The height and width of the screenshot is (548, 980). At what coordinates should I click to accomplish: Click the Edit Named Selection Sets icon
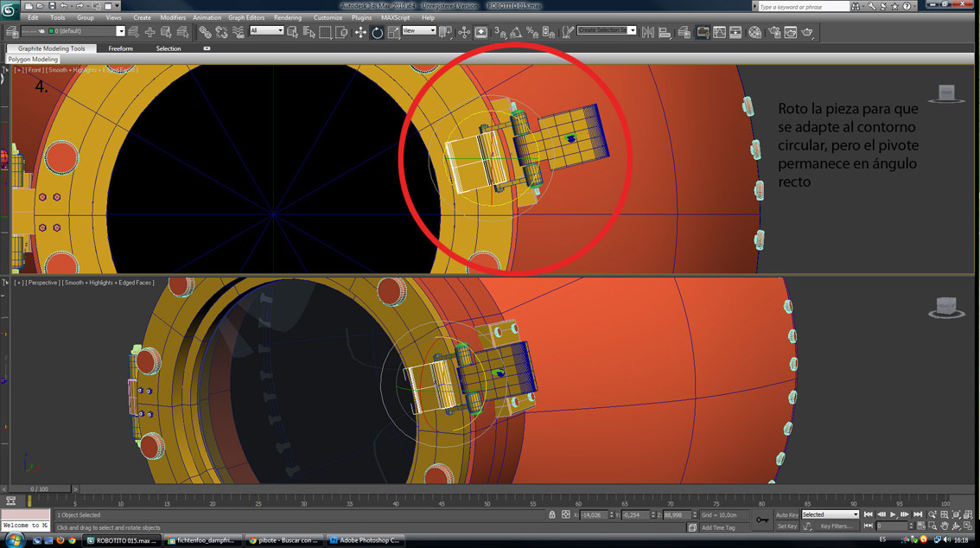(x=568, y=32)
